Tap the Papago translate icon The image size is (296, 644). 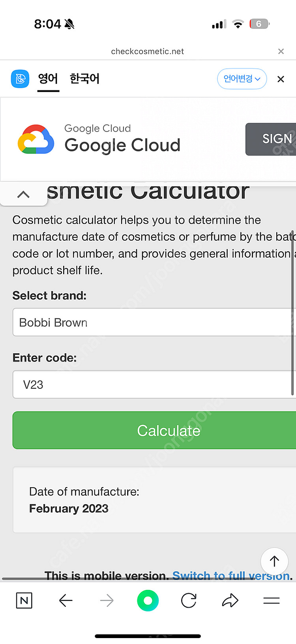pyautogui.click(x=20, y=79)
